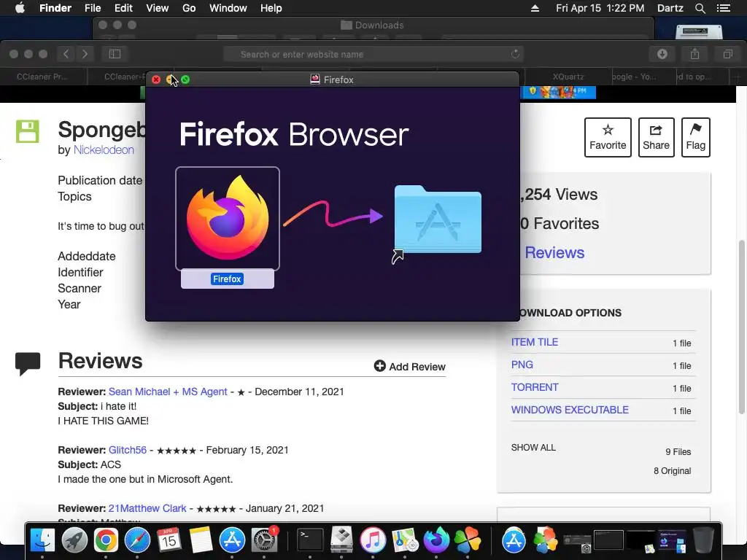The height and width of the screenshot is (560, 747).
Task: Flag this item with the Flag button
Action: tap(695, 137)
